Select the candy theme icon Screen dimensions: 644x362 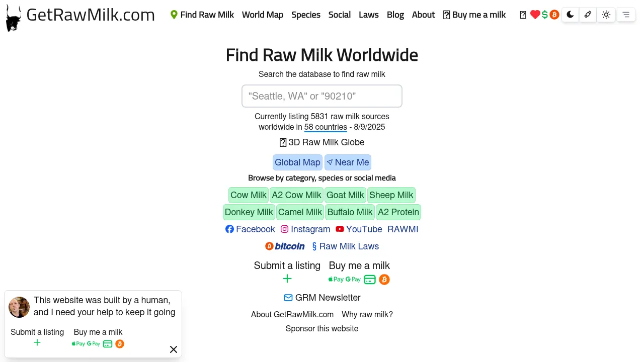pyautogui.click(x=588, y=15)
